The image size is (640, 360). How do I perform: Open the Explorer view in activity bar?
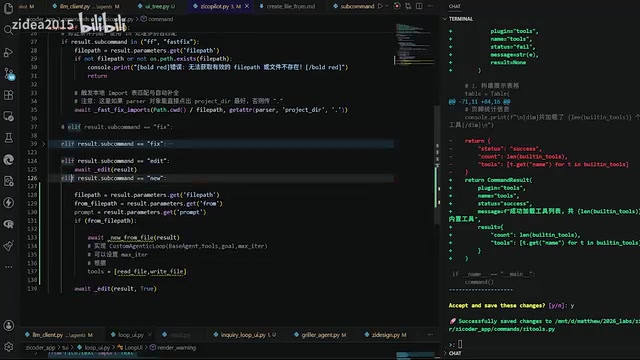(x=8, y=9)
